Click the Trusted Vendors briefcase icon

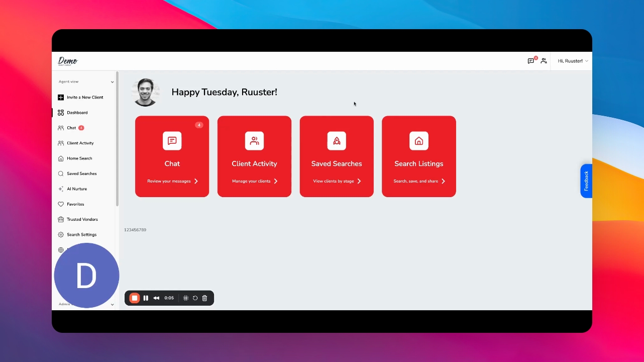(x=61, y=219)
